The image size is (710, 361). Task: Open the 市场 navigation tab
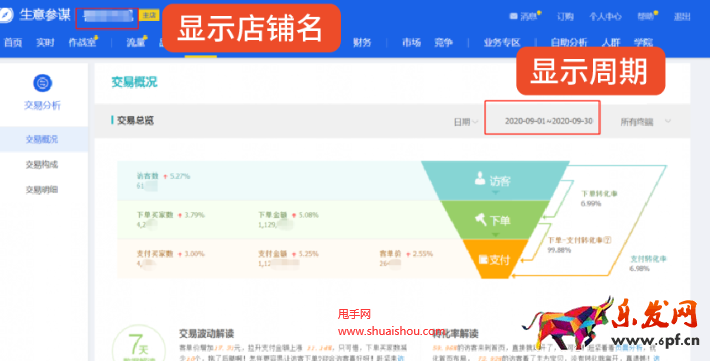(411, 43)
